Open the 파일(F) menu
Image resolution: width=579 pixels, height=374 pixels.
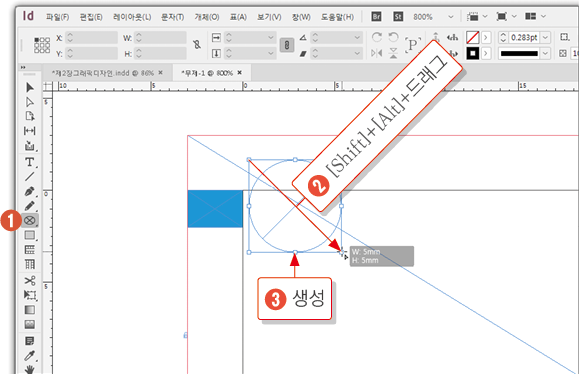click(x=57, y=17)
